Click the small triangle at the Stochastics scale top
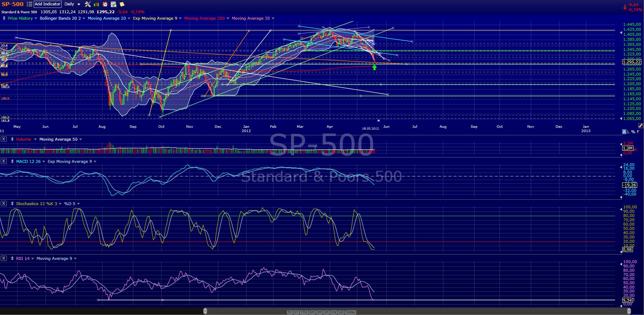This screenshot has width=644, height=315. click(x=621, y=209)
